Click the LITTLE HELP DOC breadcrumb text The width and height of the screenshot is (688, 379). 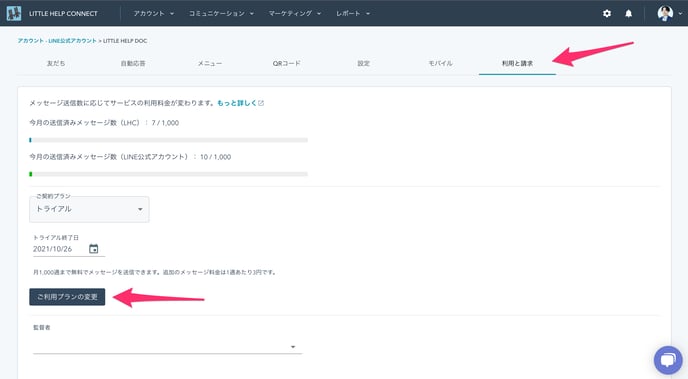click(x=125, y=41)
